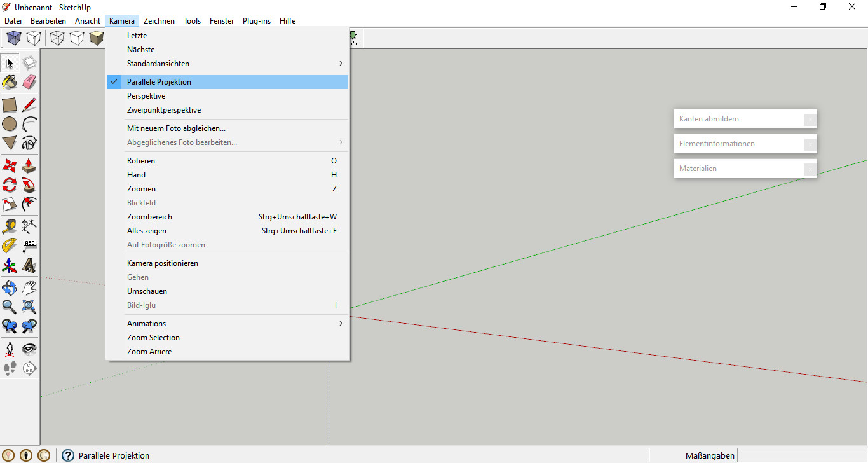Open the help icon in the status bar

[x=68, y=455]
